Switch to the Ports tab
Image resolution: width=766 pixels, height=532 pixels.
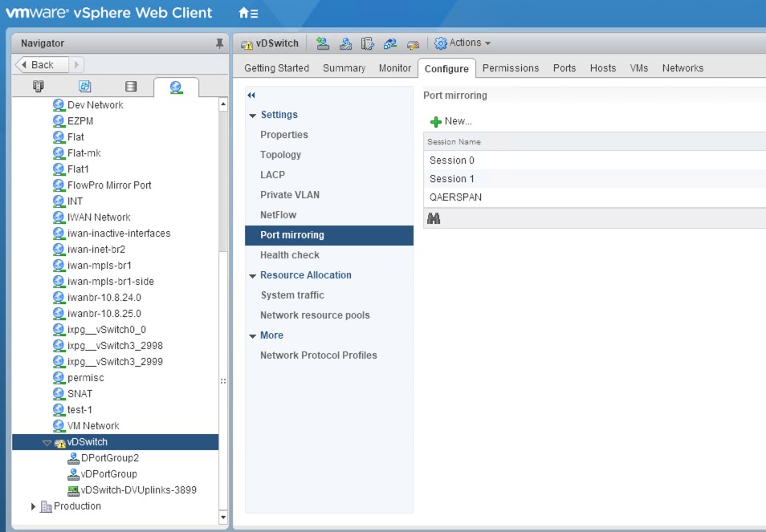pos(564,68)
